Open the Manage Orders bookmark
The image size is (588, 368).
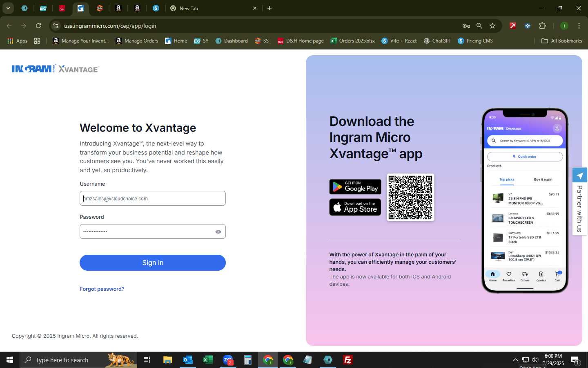coord(137,41)
